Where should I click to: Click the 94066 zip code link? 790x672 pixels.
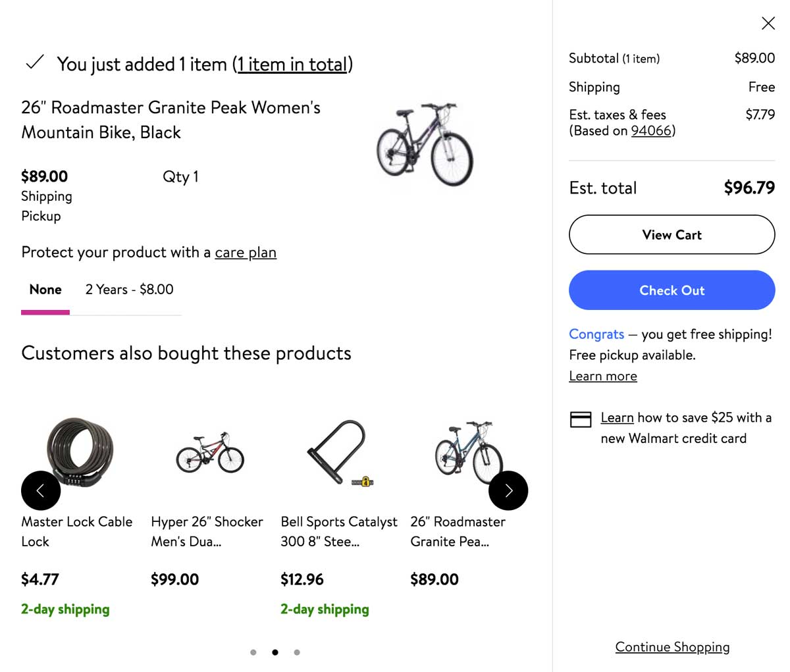(x=651, y=131)
